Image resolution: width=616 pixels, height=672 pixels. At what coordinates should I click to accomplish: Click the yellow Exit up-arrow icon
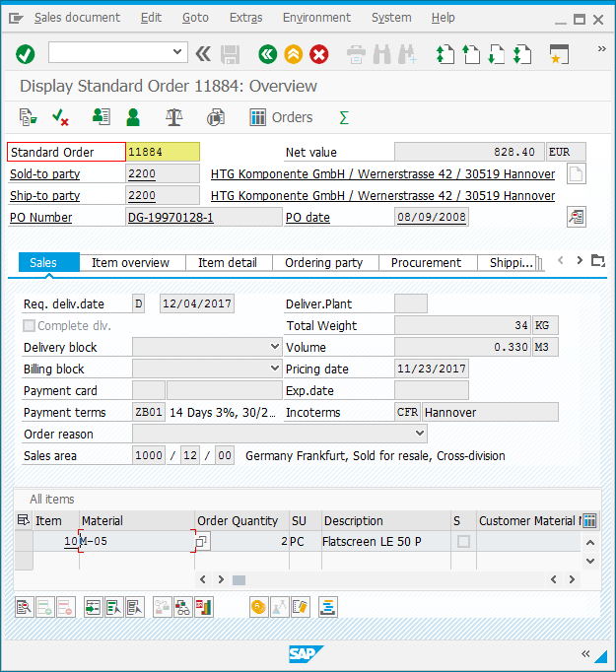point(293,53)
